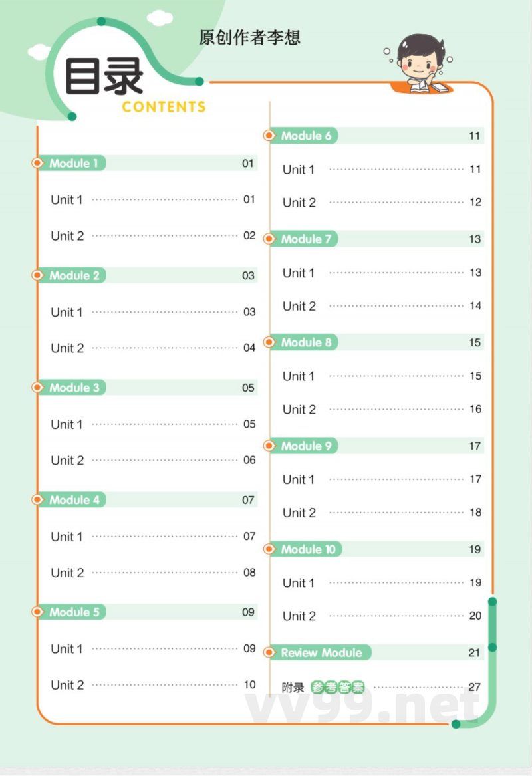Image resolution: width=532 pixels, height=776 pixels.
Task: Click the CONTENTS yellow subtitle text
Action: tap(164, 107)
